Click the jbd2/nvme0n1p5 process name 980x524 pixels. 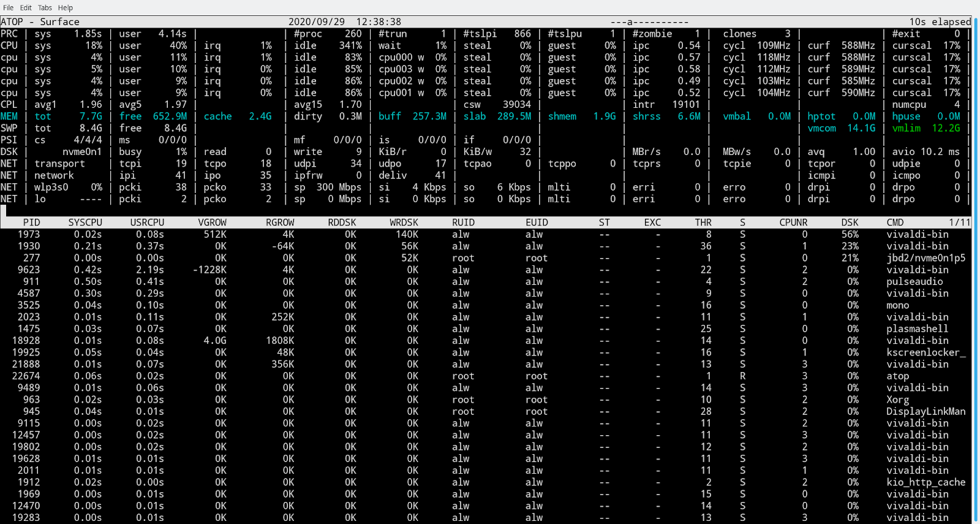point(925,258)
